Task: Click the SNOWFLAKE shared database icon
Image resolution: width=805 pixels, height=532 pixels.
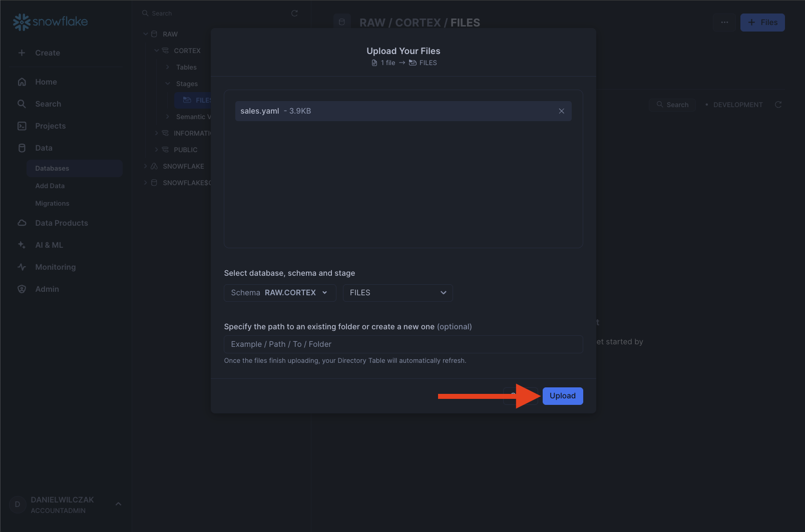Action: (x=154, y=166)
